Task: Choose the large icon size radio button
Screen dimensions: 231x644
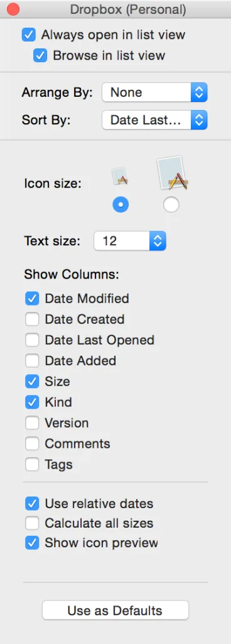Action: click(171, 204)
